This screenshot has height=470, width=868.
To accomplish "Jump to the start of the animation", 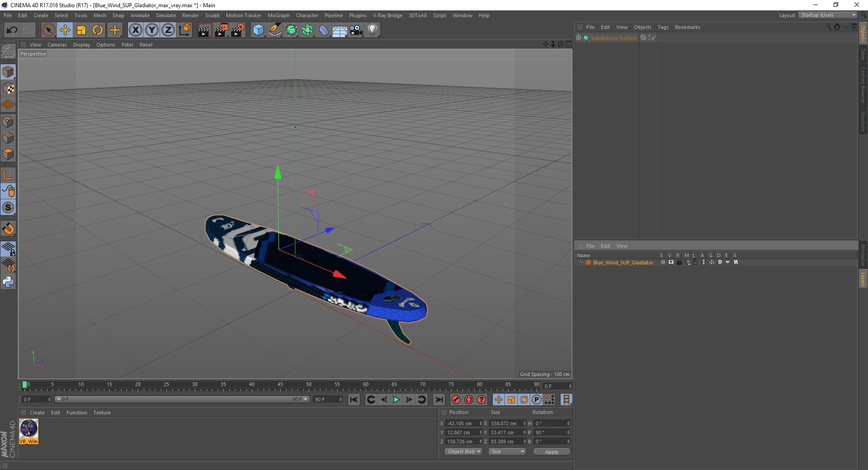I will [x=354, y=399].
